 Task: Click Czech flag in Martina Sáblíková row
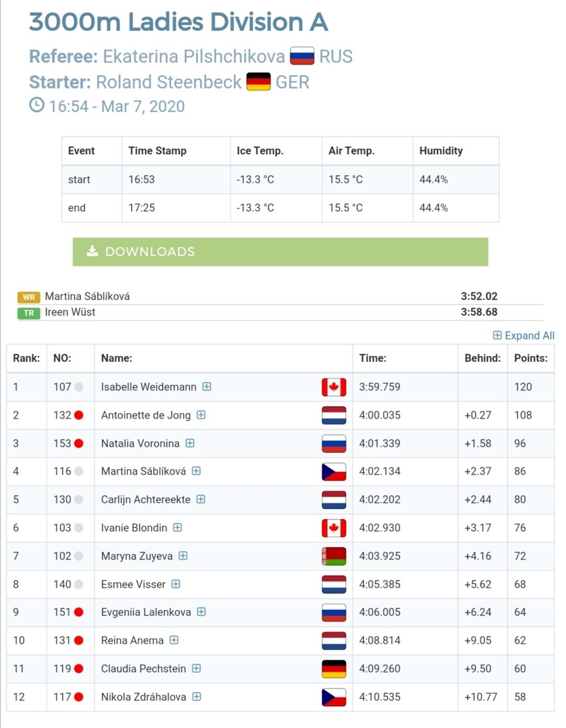point(334,472)
